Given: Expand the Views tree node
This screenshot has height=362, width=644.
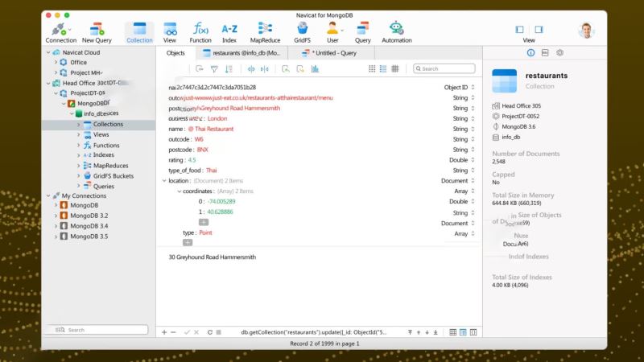Looking at the screenshot, I should pos(79,134).
